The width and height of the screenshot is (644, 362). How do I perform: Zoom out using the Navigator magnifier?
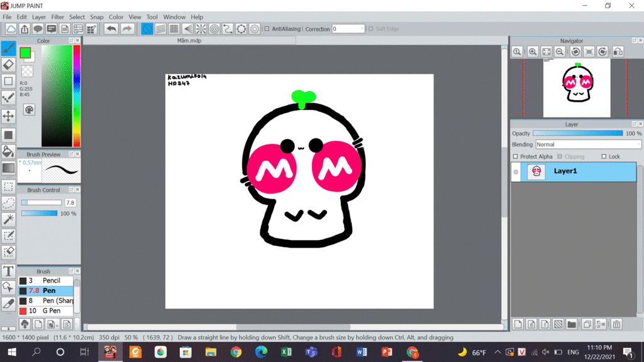pyautogui.click(x=559, y=52)
